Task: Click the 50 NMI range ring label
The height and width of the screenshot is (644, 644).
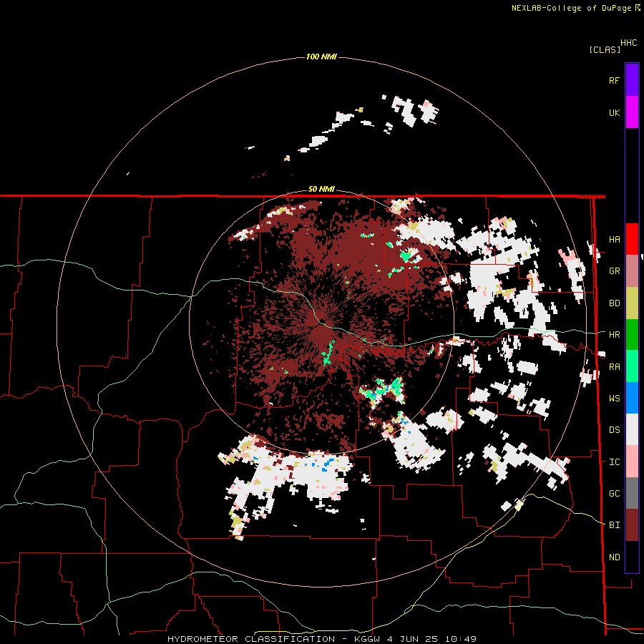Action: click(321, 190)
